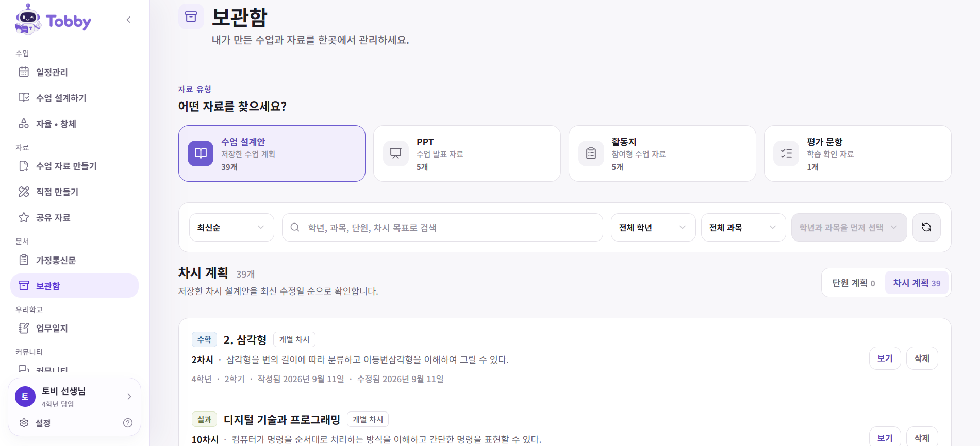The height and width of the screenshot is (446, 980).
Task: Collapse the sidebar with the chevron
Action: tap(128, 20)
